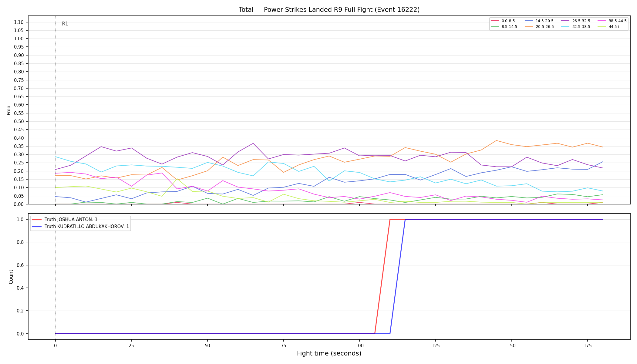Click the 'Count' y-axis label
Image resolution: width=637 pixels, height=364 pixels.
click(x=11, y=277)
